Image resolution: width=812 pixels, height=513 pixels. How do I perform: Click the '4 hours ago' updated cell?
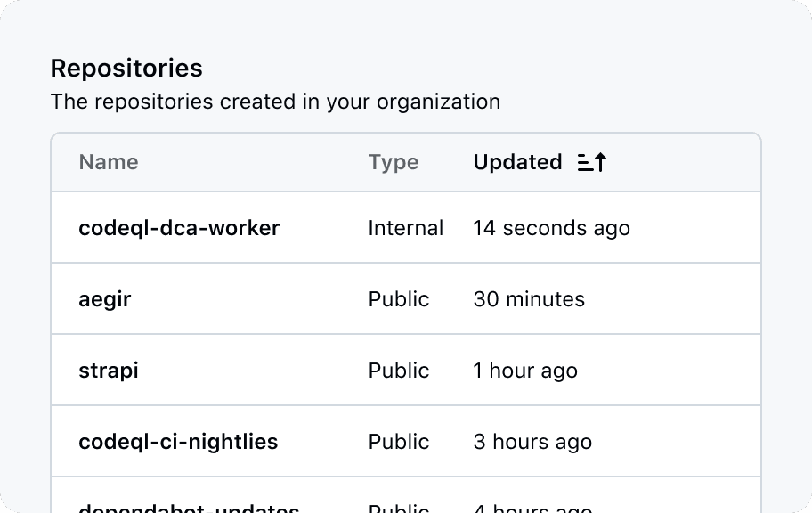[532, 509]
